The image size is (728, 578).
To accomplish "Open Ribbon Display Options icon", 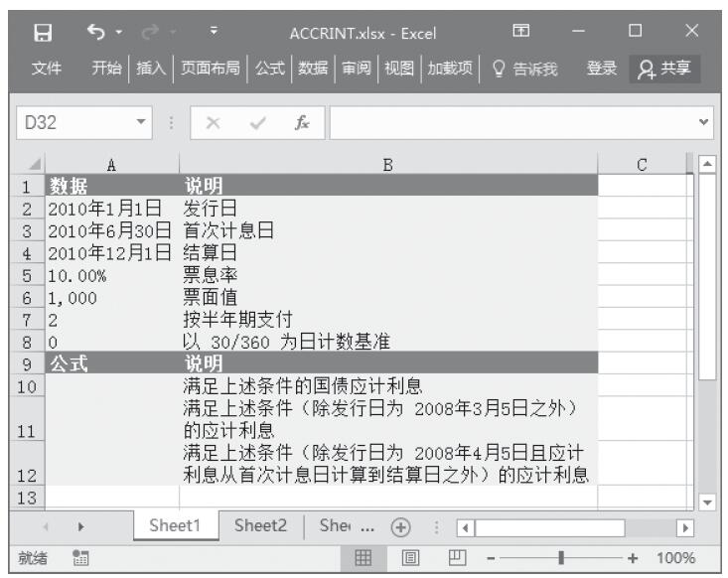I will (519, 33).
